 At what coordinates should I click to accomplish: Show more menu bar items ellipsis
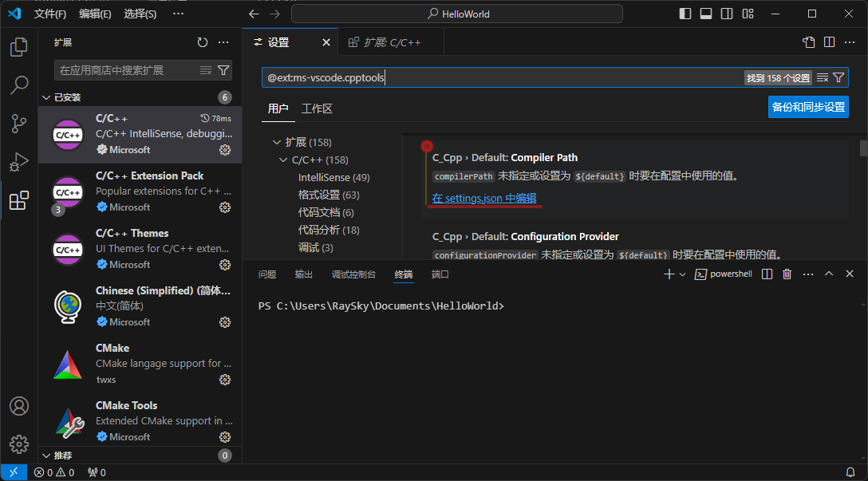click(178, 14)
